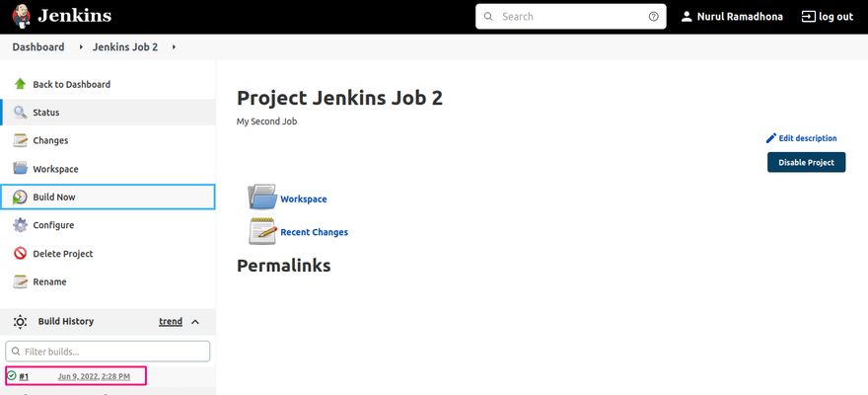Click the sidebar Workspace folder icon
868x395 pixels.
[20, 169]
